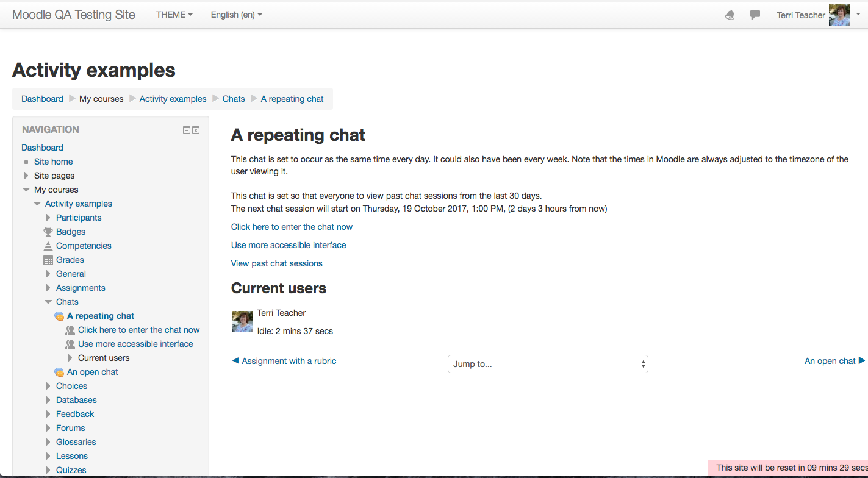Expand General section in navigation
Viewport: 868px width, 478px height.
pos(48,274)
